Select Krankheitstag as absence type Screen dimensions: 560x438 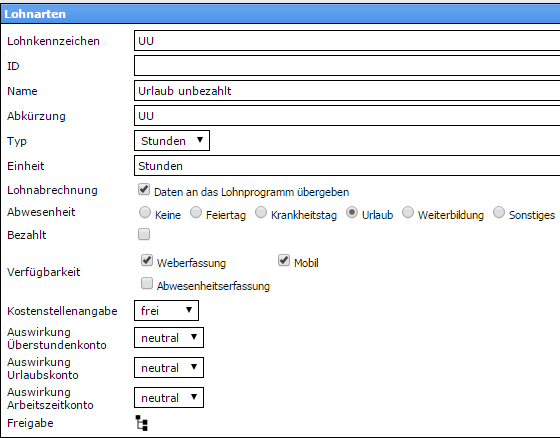click(261, 212)
